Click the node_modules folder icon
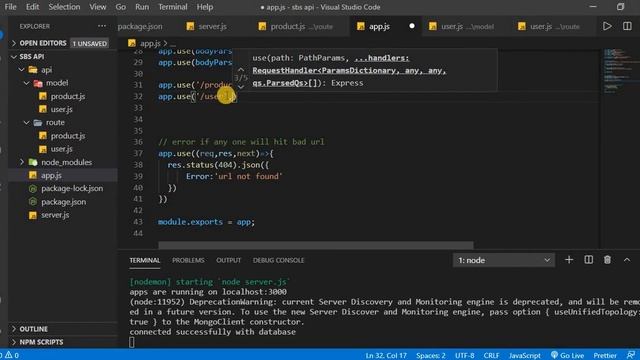 [33, 162]
